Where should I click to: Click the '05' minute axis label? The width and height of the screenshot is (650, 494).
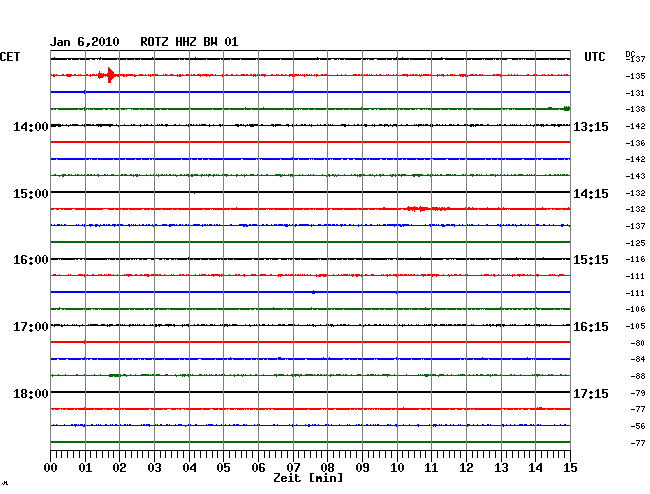[x=223, y=468]
